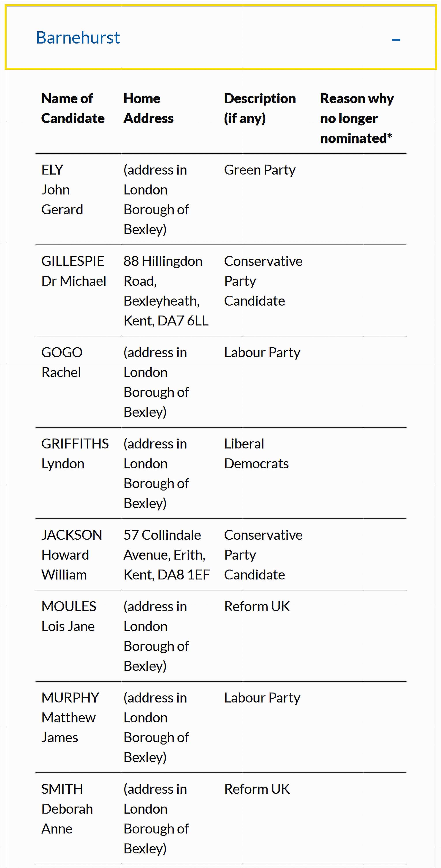Select the 'Name of Candidate' column header

tap(73, 108)
